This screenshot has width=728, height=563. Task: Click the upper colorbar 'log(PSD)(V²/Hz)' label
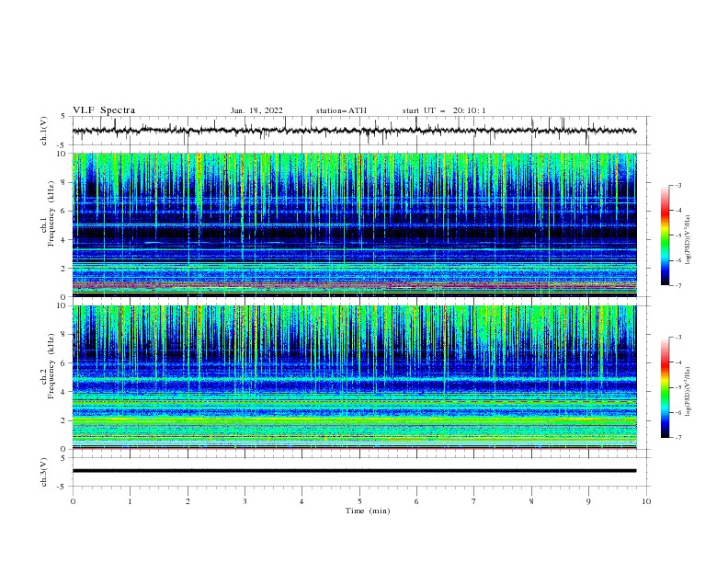point(688,240)
